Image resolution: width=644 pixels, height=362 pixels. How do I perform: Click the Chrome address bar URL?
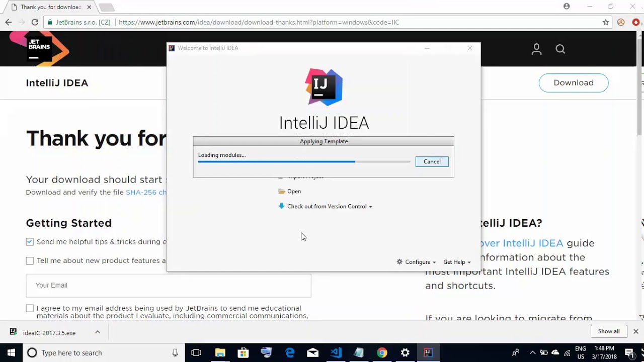click(x=259, y=22)
